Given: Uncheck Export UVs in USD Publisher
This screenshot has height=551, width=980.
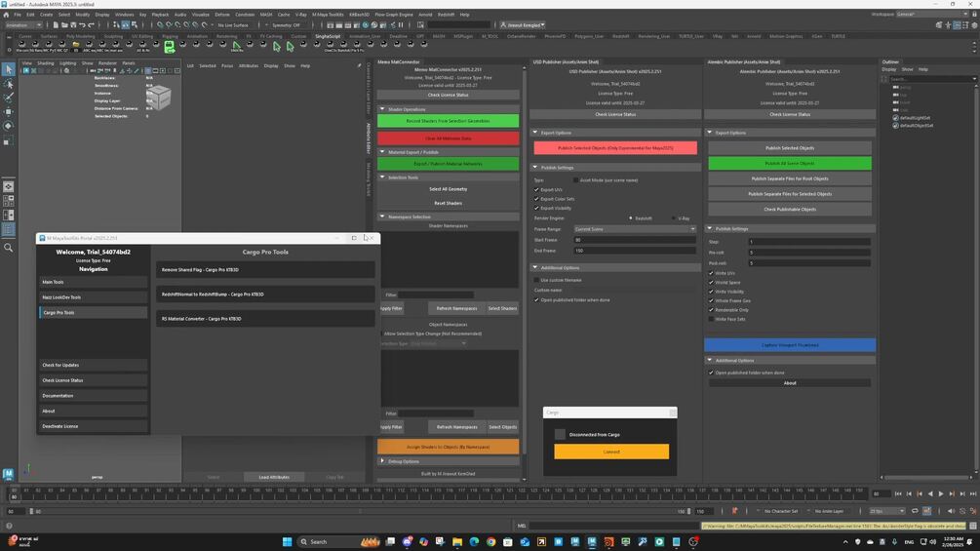Looking at the screenshot, I should pos(536,189).
